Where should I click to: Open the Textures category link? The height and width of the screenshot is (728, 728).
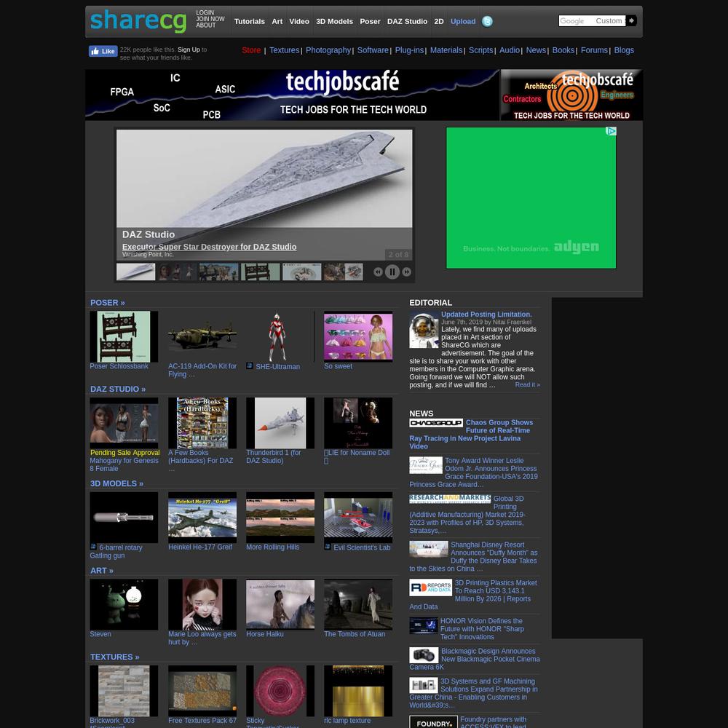tap(284, 50)
